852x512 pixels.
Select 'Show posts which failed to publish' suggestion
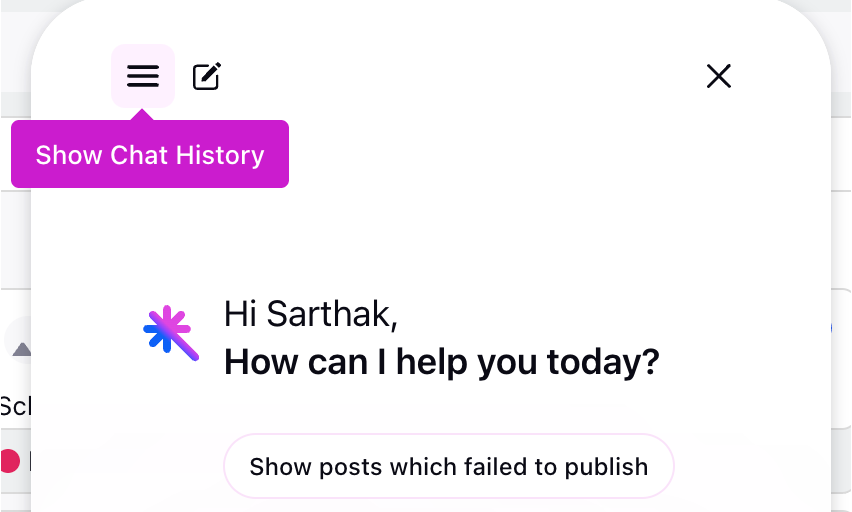[x=449, y=466]
